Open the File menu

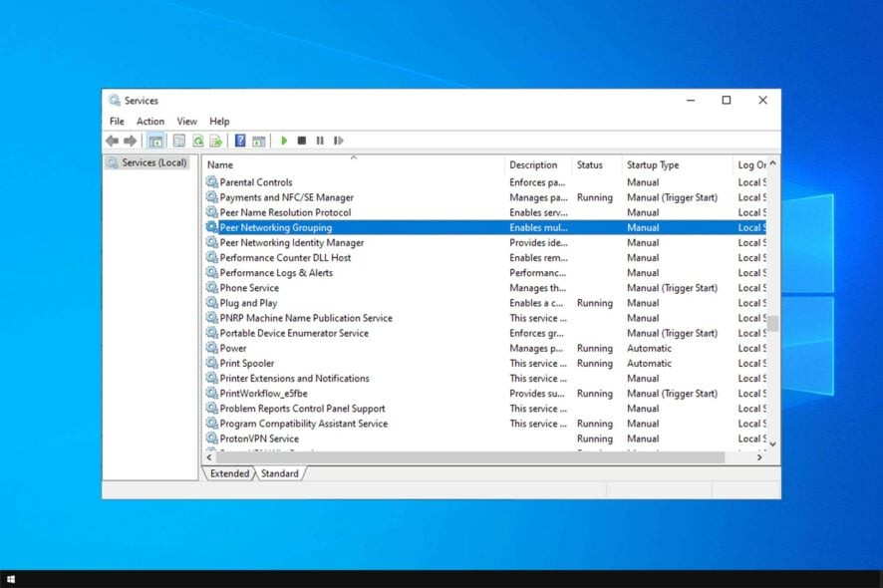coord(117,122)
